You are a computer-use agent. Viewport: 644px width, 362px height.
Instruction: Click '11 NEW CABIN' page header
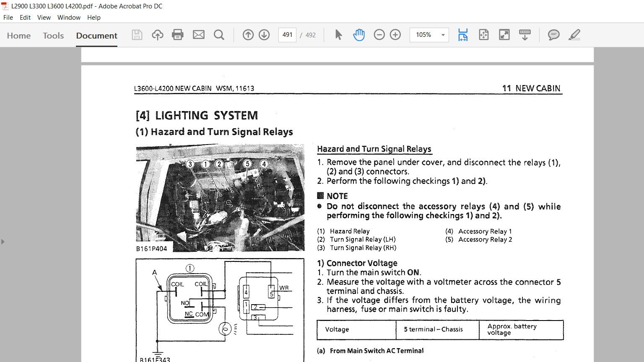(531, 88)
